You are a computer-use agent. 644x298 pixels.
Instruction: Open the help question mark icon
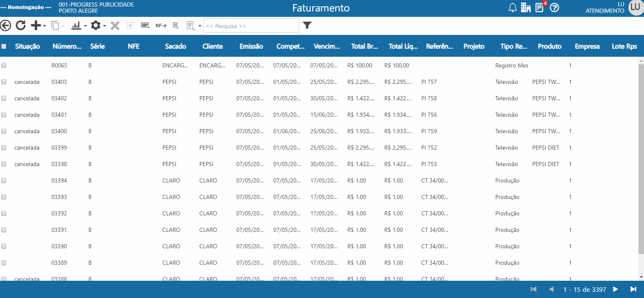click(x=555, y=8)
